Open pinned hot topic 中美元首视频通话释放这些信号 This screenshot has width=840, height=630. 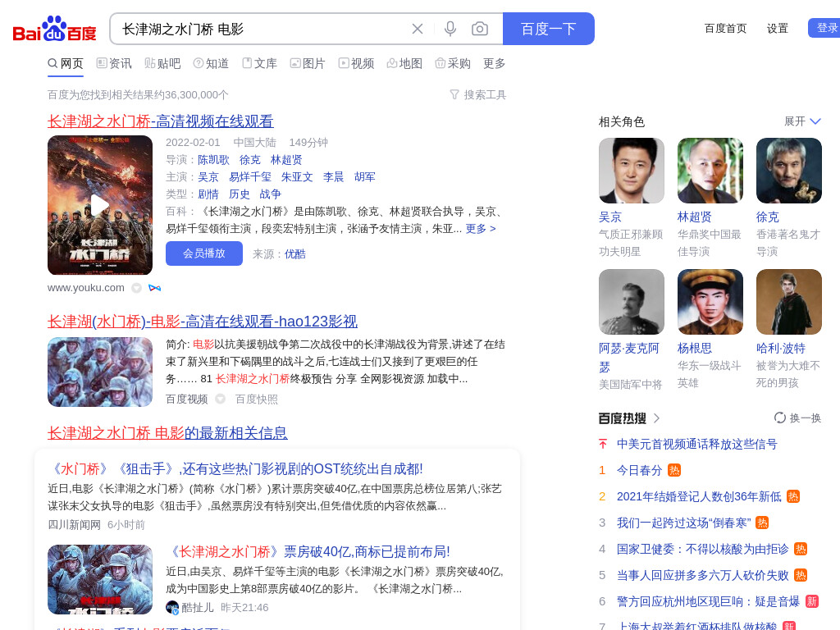click(697, 444)
